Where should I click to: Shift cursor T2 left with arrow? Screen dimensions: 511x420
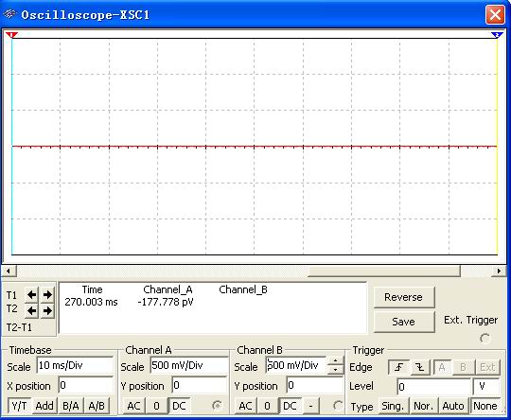[31, 310]
